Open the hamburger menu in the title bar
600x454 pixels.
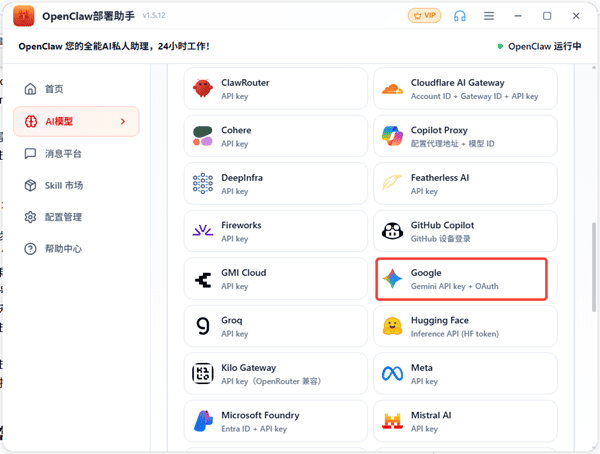489,16
